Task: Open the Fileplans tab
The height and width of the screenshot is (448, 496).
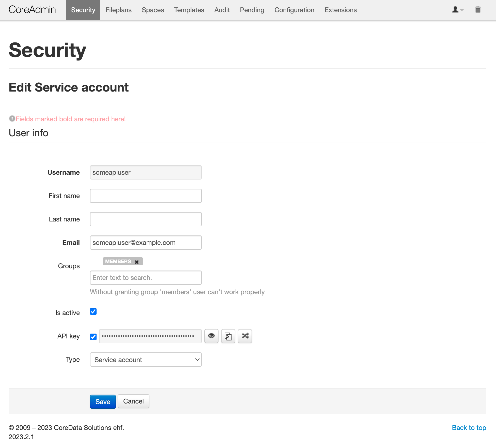Action: 118,10
